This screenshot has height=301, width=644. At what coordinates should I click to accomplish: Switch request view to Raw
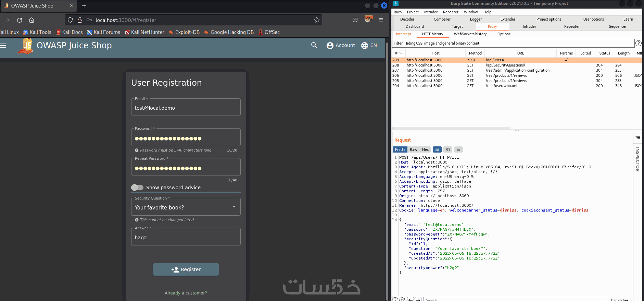click(x=414, y=149)
